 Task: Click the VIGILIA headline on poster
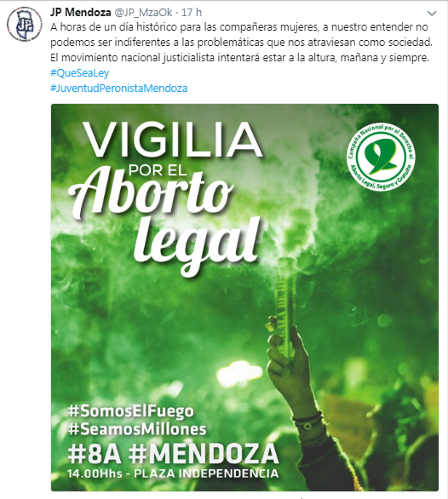174,140
